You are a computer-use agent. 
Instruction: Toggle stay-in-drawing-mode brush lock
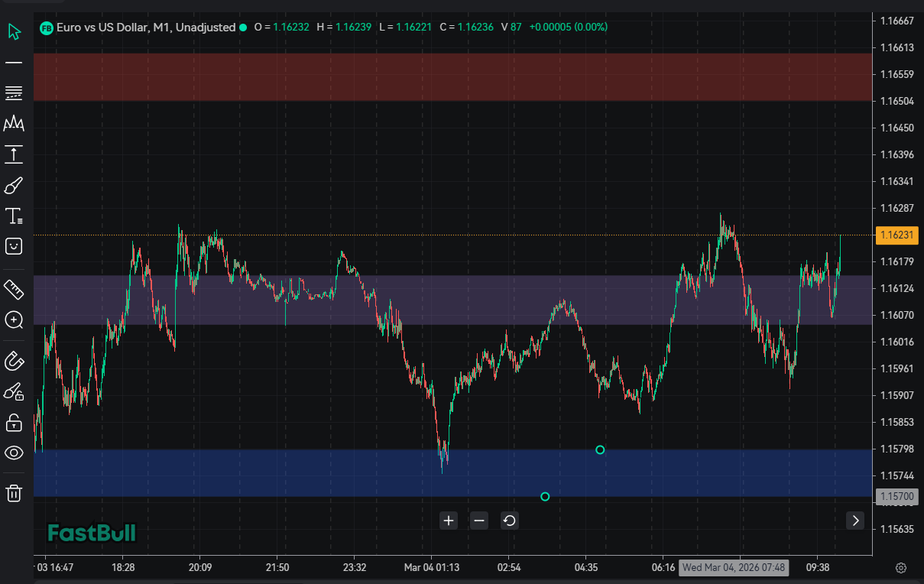point(14,392)
